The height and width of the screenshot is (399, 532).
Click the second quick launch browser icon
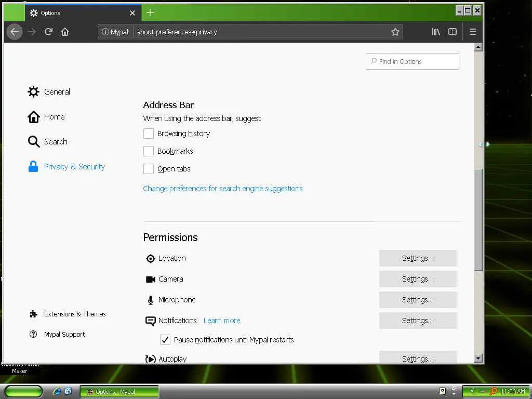tap(68, 391)
